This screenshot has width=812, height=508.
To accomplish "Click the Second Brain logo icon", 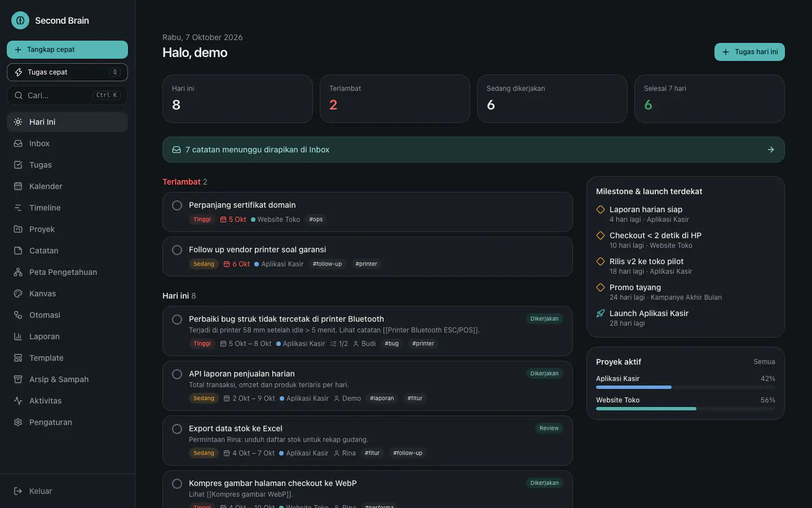I will pos(20,20).
